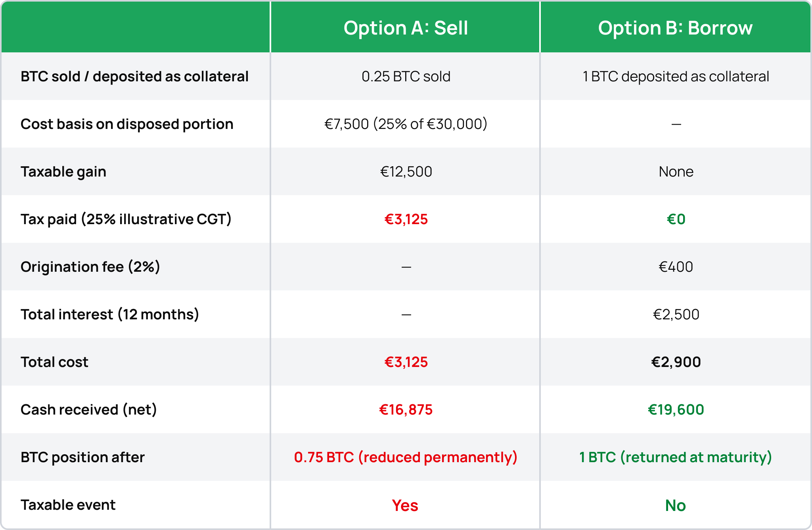Click the Option B: Borrow column header

pyautogui.click(x=675, y=28)
